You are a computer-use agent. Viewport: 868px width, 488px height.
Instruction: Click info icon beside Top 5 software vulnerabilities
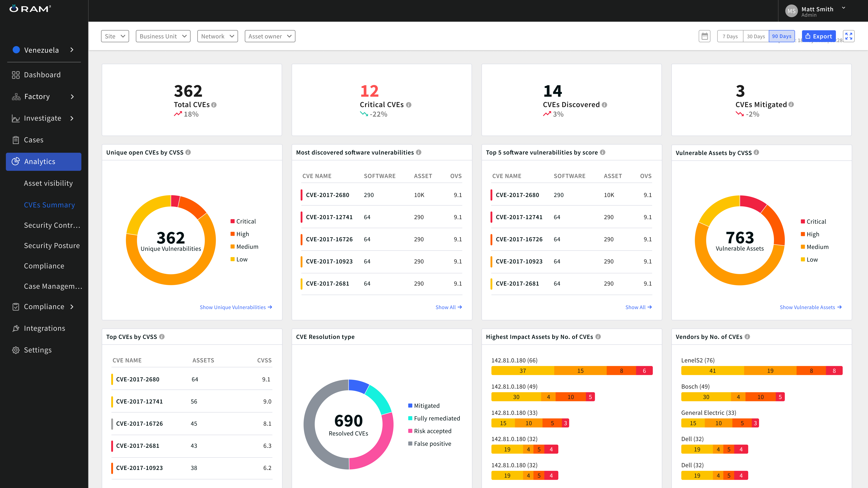(603, 152)
